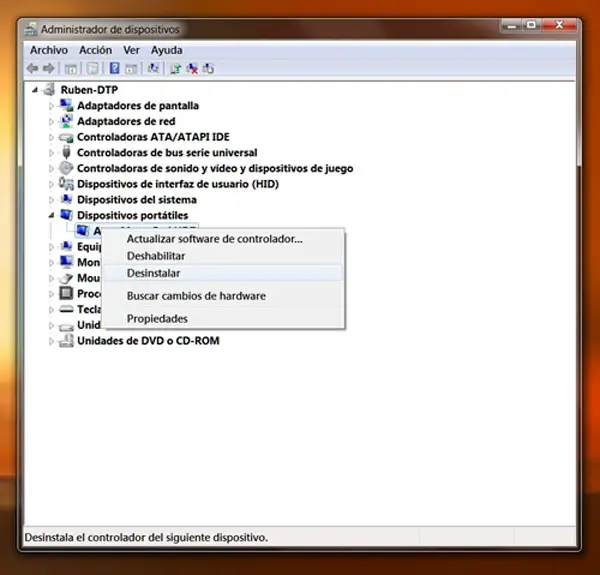This screenshot has width=600, height=575.
Task: Click the Adaptadores de pantalla icon
Action: click(x=66, y=105)
